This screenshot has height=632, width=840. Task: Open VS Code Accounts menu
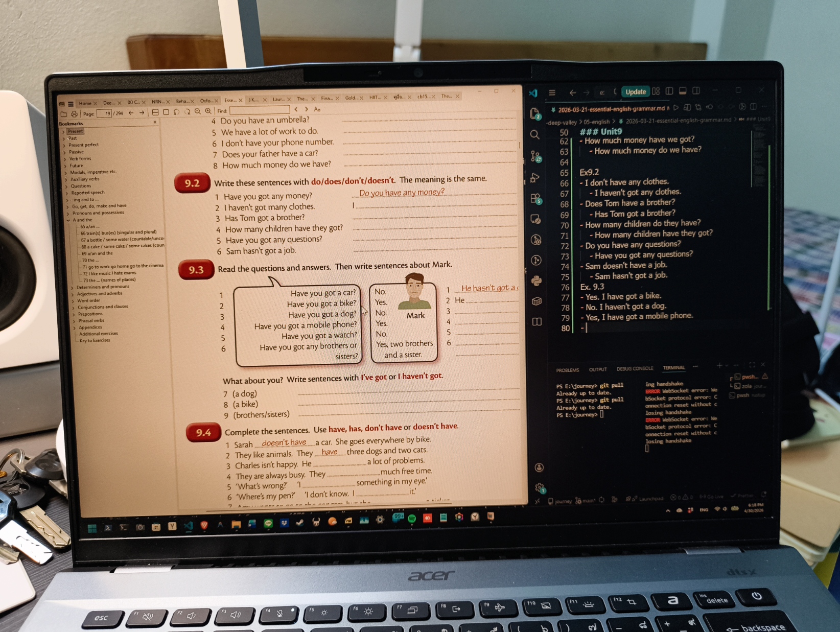[x=539, y=467]
